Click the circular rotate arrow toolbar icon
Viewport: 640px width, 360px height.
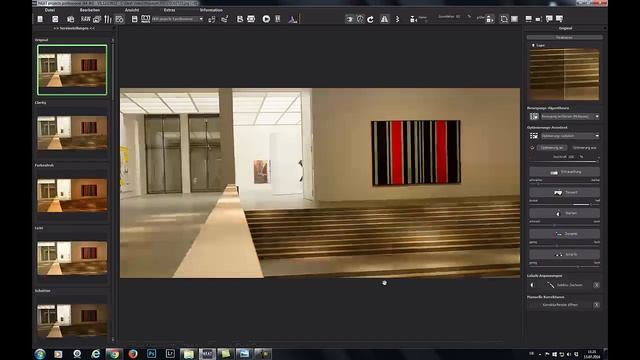pyautogui.click(x=371, y=19)
